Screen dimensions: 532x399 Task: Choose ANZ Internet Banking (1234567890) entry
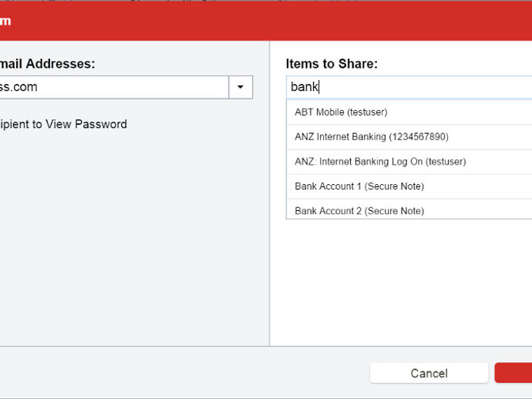coord(409,137)
